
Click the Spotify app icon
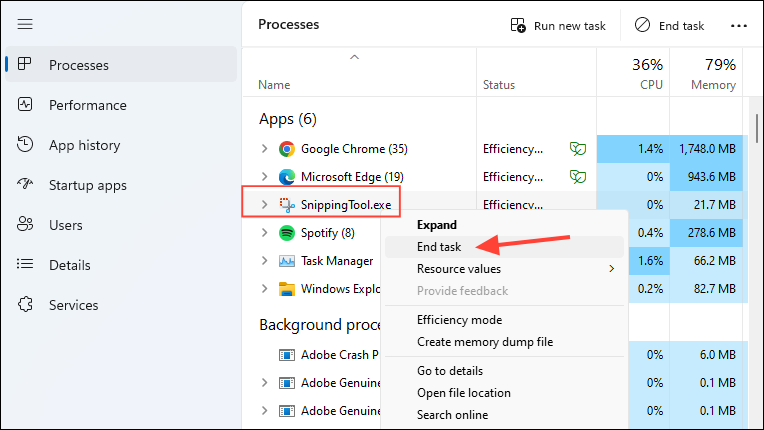tap(286, 233)
